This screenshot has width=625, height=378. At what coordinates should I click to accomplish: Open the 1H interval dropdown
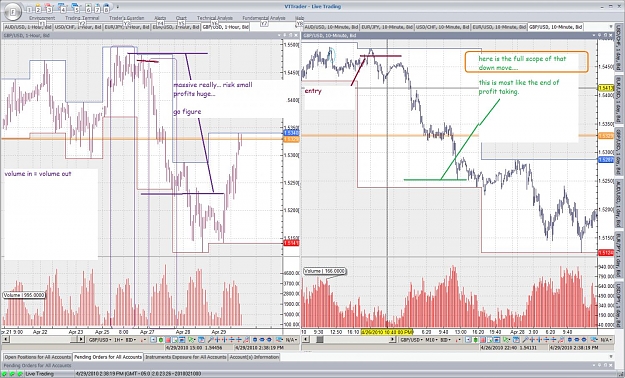click(x=119, y=340)
